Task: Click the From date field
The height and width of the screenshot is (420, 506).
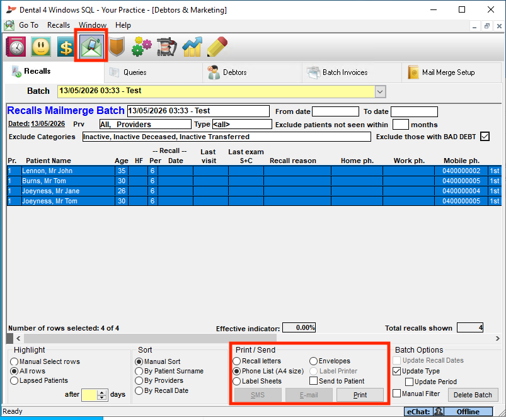Action: point(335,111)
